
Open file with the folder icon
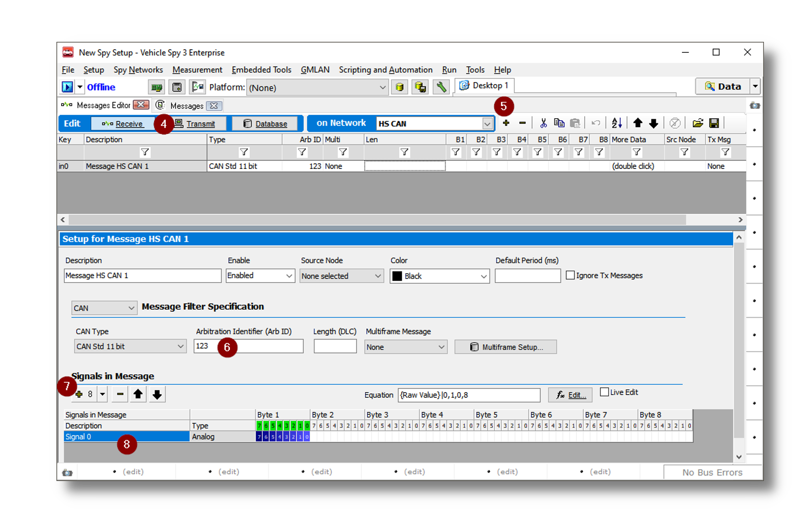tap(698, 123)
